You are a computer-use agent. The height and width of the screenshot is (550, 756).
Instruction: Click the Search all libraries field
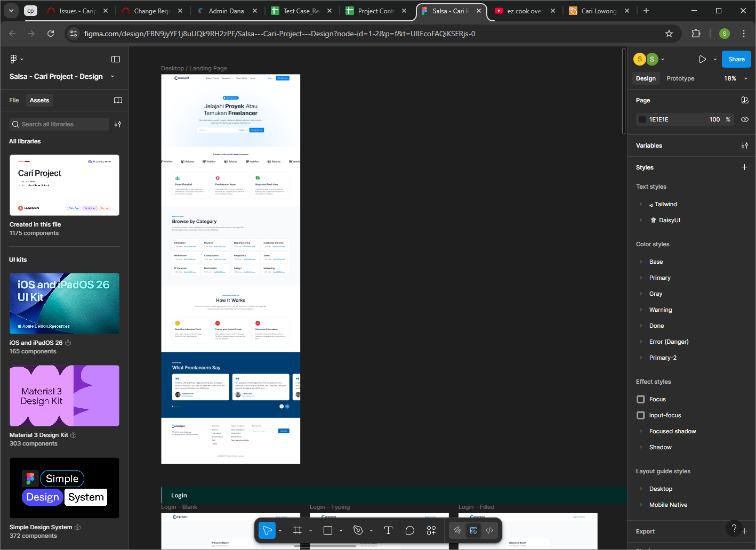click(x=60, y=124)
